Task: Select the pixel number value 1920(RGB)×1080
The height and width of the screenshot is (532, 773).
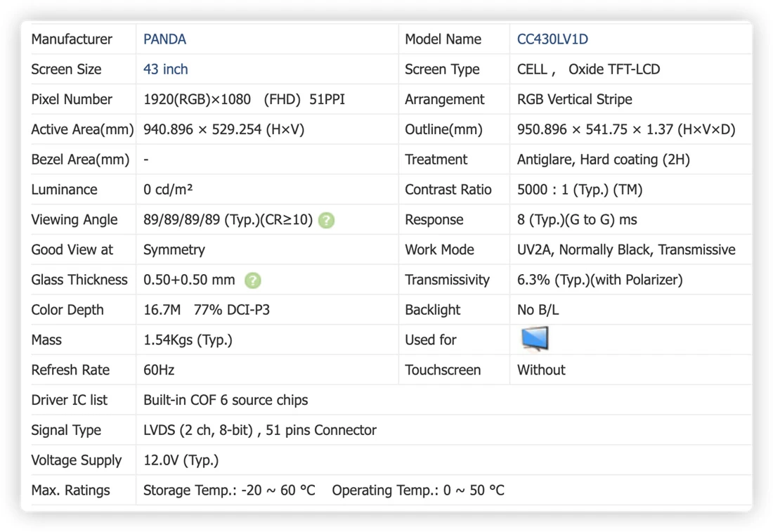Action: [x=197, y=100]
